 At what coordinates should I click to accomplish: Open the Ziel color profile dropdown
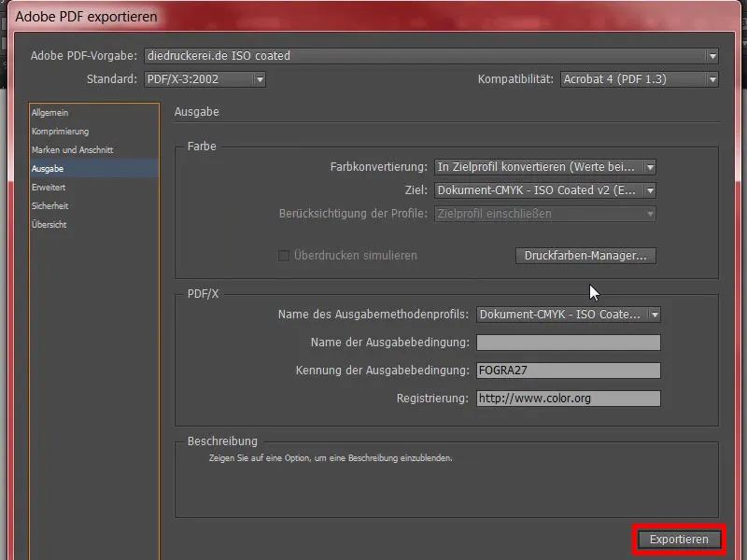click(x=545, y=190)
